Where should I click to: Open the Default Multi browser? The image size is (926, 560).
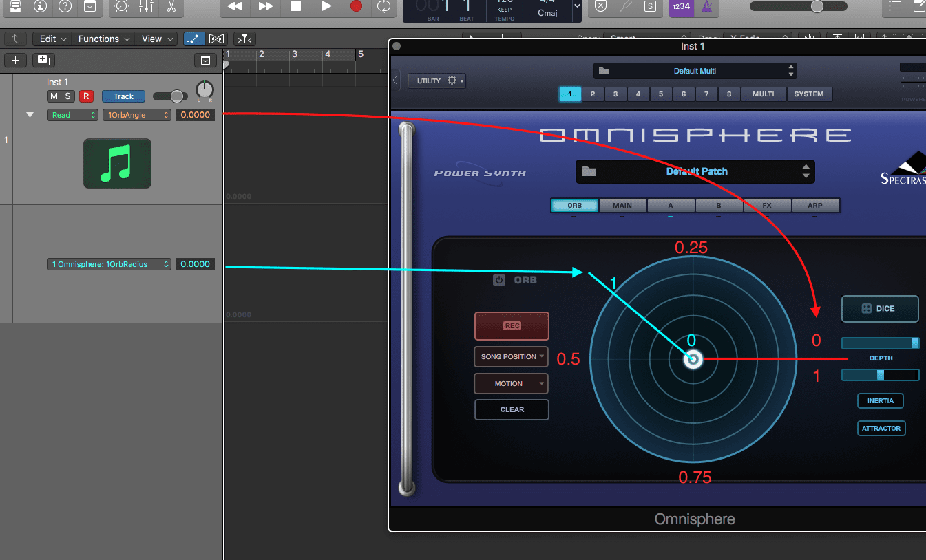695,71
